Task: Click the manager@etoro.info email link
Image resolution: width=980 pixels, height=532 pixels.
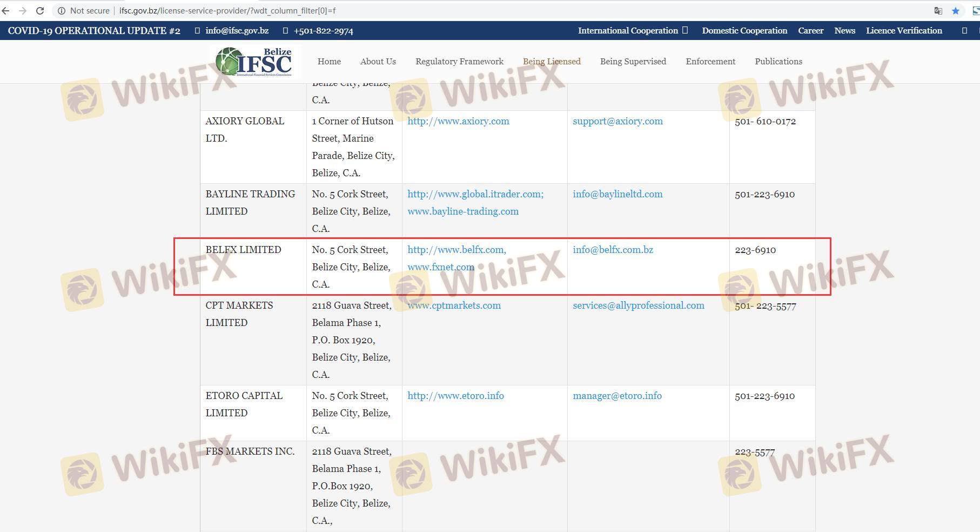Action: coord(617,396)
